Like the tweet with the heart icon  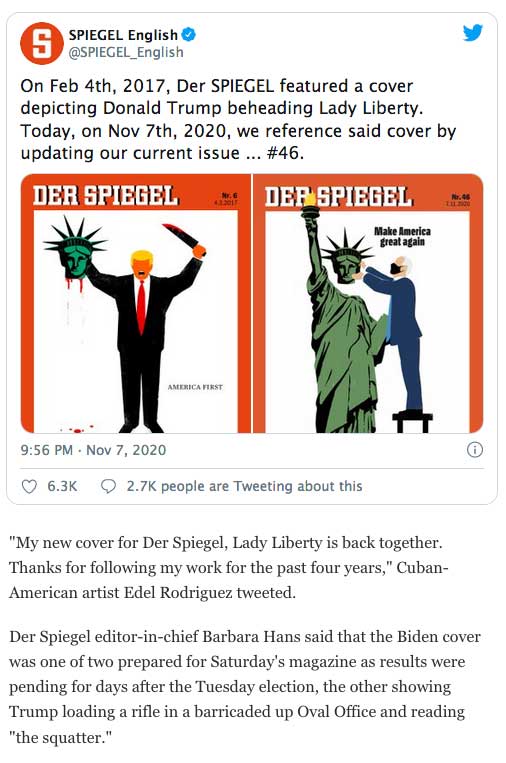click(30, 486)
